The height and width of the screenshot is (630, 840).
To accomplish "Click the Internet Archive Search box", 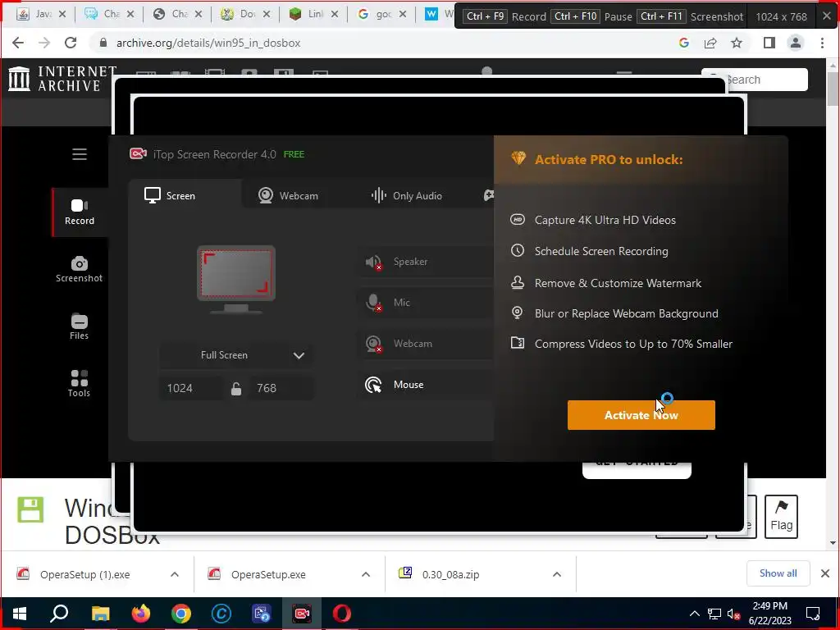I will coord(755,80).
